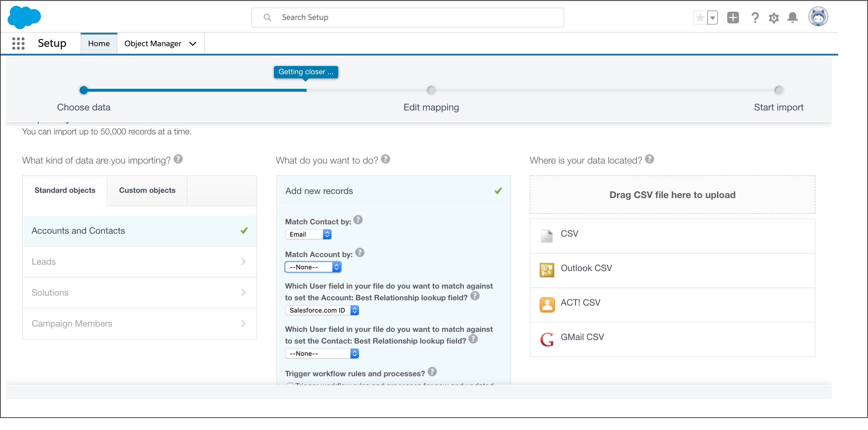Open Campaign Members import option
This screenshot has height=430, width=868.
point(72,323)
